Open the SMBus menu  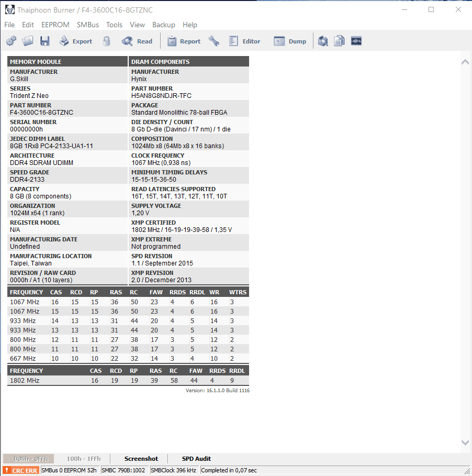click(88, 25)
